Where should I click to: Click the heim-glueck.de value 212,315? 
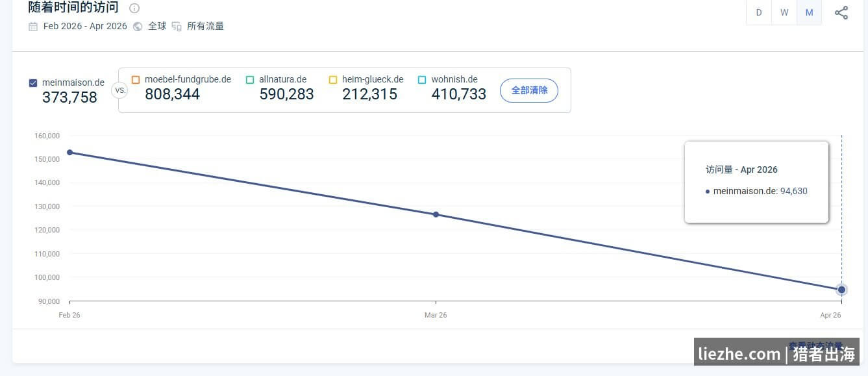coord(369,94)
